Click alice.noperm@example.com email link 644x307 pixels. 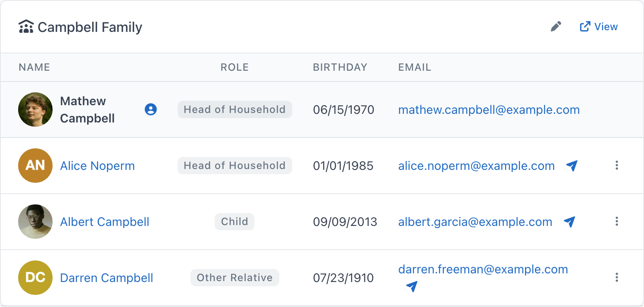(x=476, y=166)
